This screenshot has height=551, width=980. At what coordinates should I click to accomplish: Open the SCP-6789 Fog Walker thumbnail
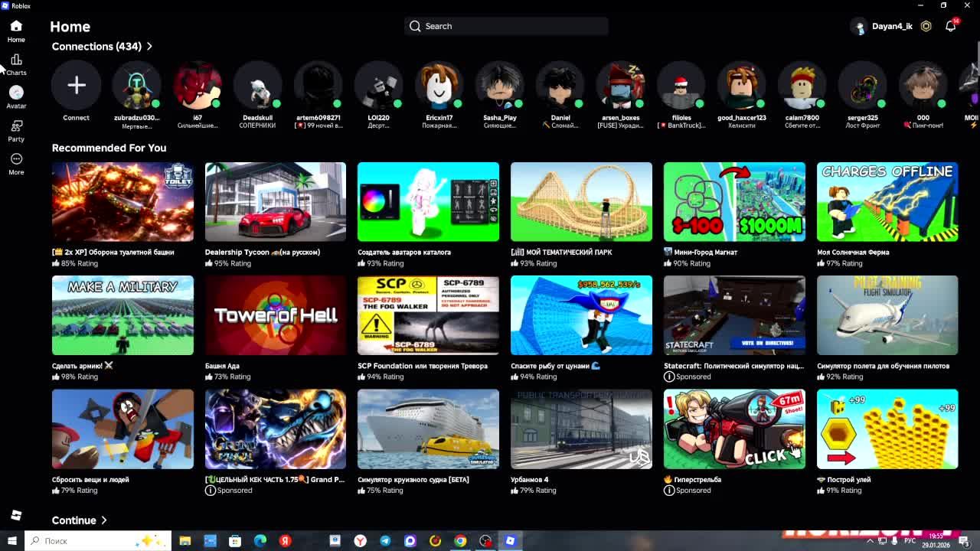(428, 315)
